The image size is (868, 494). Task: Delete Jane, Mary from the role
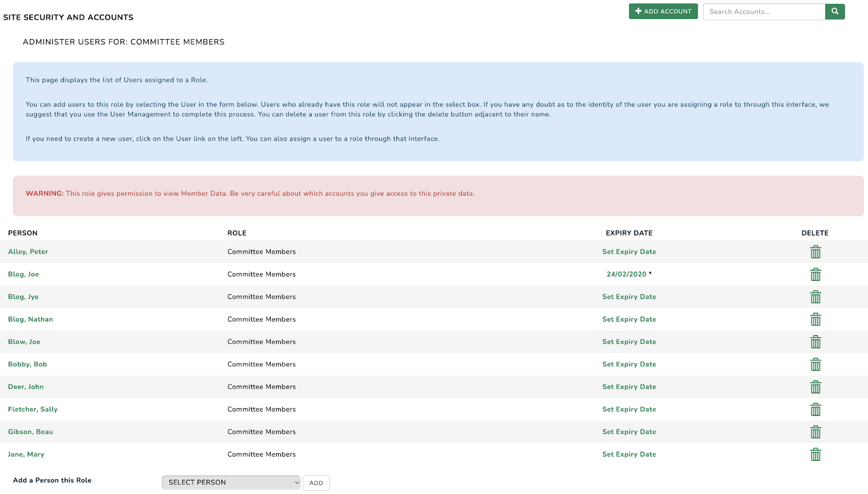click(x=815, y=455)
